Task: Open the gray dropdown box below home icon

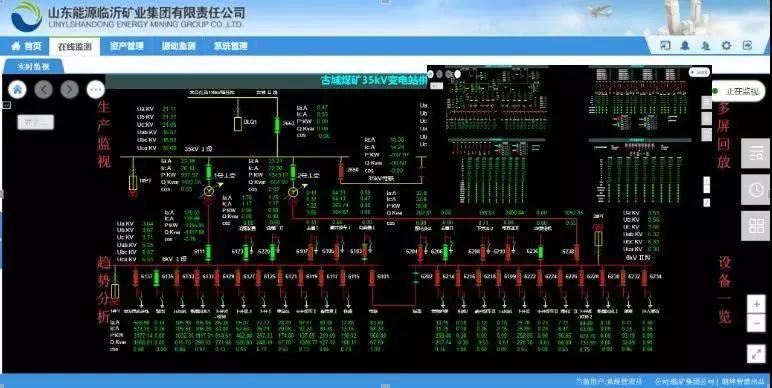Action: click(35, 122)
